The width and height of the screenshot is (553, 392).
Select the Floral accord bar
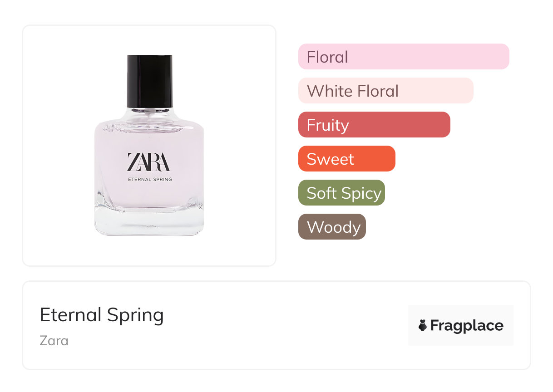click(404, 57)
